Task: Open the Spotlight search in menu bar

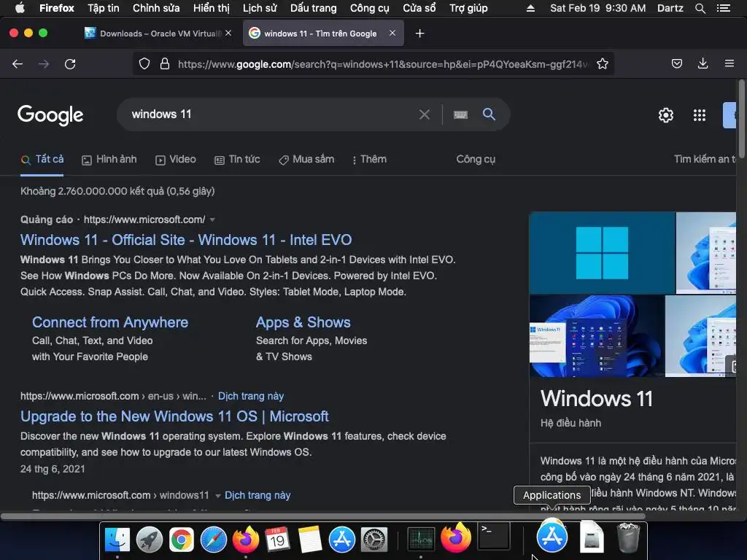Action: pos(700,8)
